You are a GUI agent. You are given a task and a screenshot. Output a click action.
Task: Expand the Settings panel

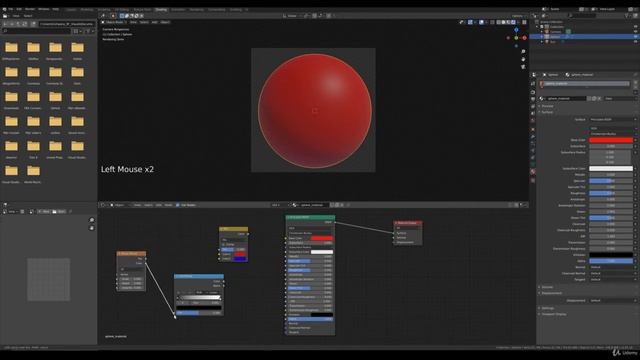[547, 308]
